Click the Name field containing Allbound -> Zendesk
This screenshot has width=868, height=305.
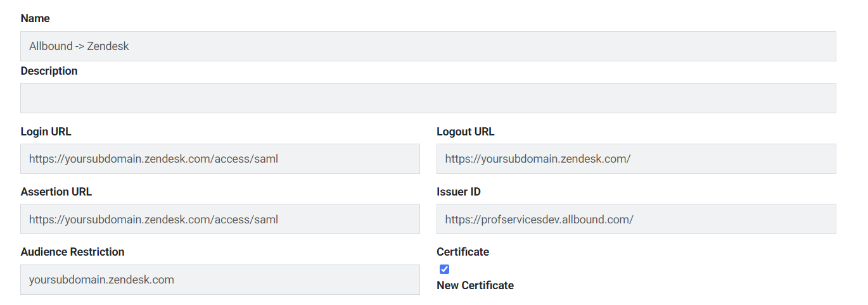point(428,46)
